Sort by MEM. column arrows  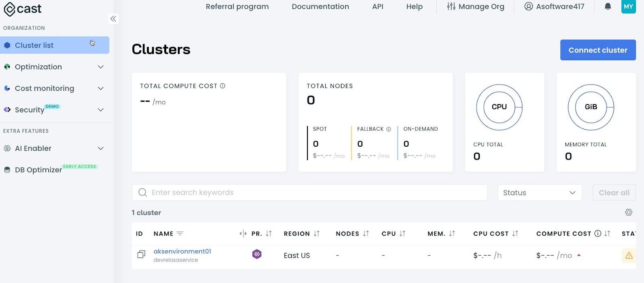[452, 234]
